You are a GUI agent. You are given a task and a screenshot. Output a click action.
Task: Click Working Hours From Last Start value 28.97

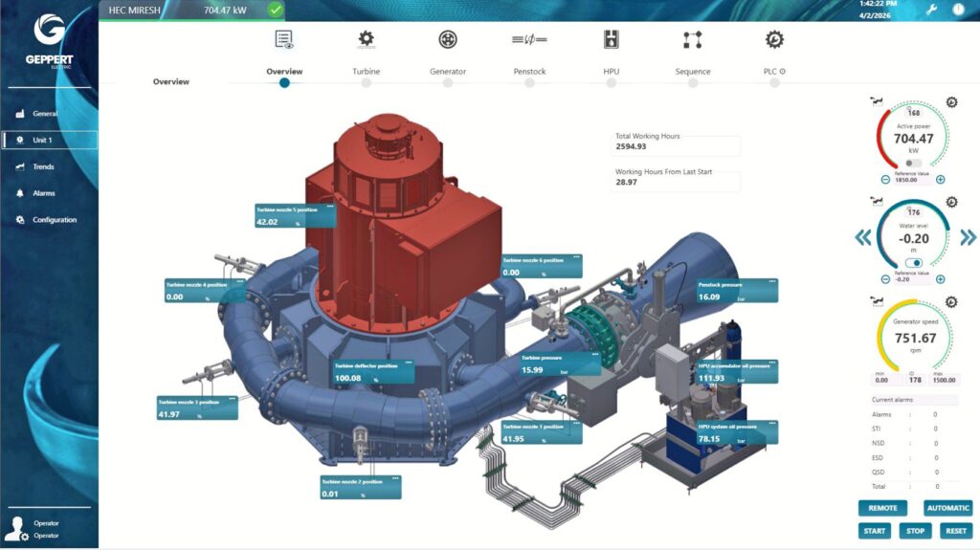coord(626,183)
